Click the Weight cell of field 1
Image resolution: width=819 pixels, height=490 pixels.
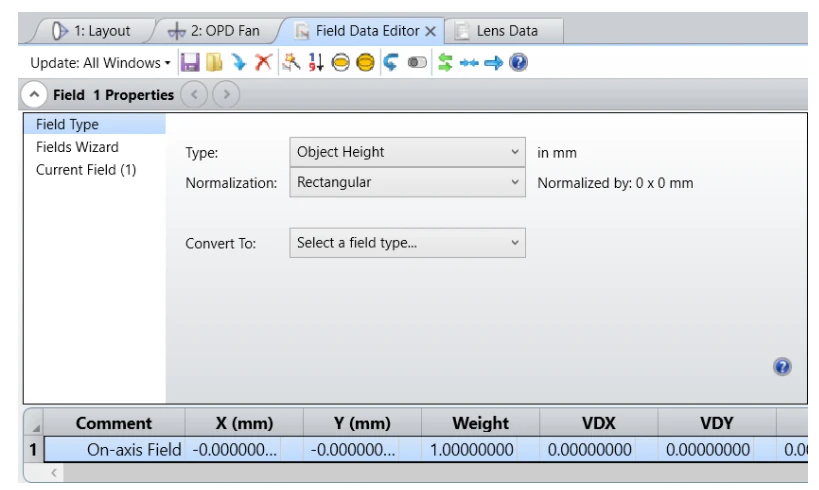(481, 449)
